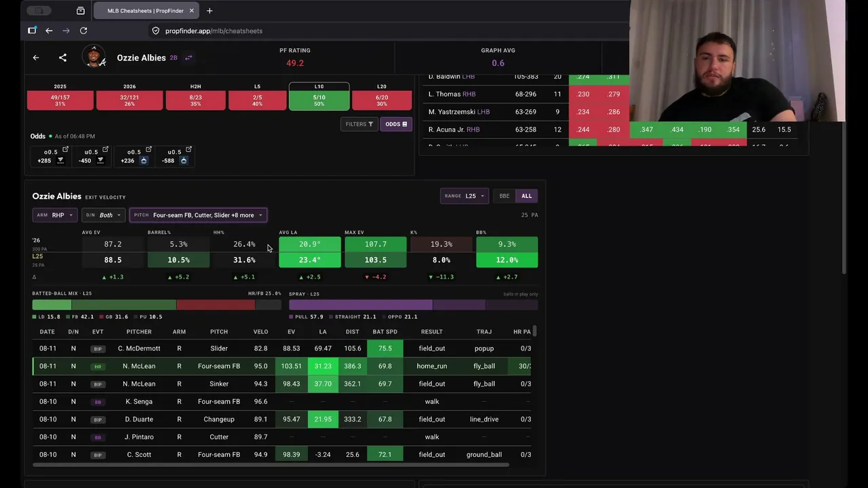Sort game log by EV column
Screen dimensions: 868x488
(292, 331)
